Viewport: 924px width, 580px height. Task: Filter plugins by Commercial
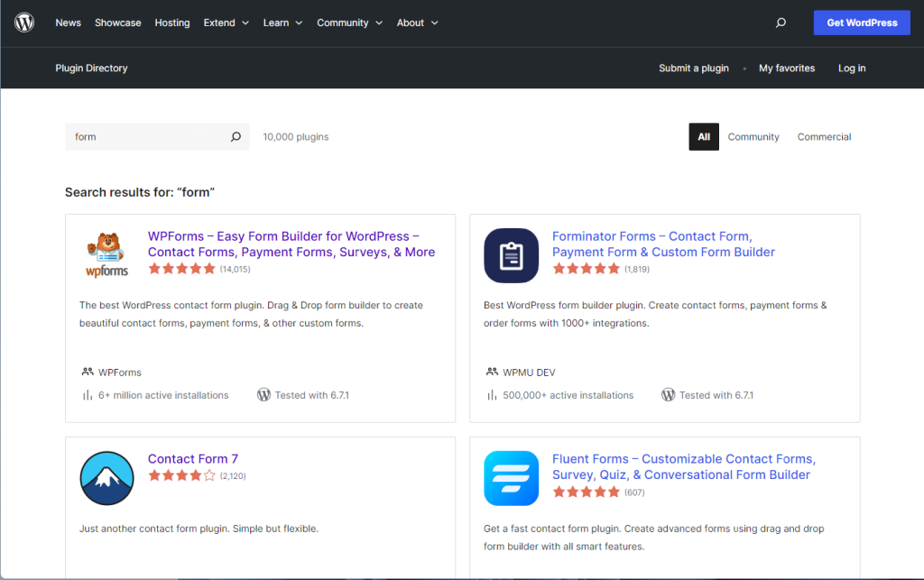824,136
